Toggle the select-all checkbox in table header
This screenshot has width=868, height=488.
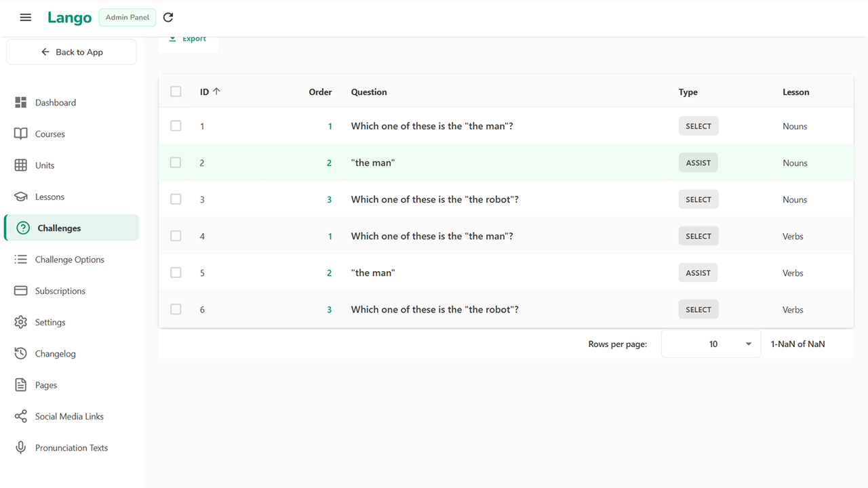pos(176,91)
